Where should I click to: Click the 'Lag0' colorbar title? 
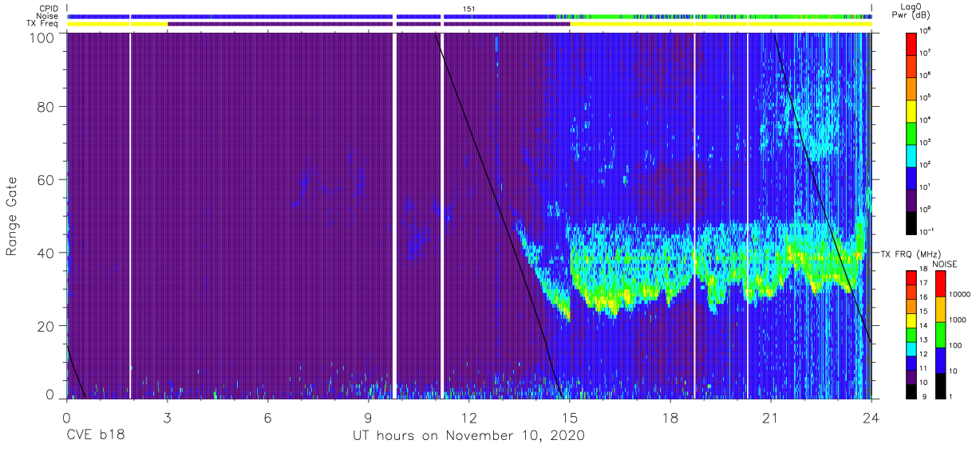point(912,6)
